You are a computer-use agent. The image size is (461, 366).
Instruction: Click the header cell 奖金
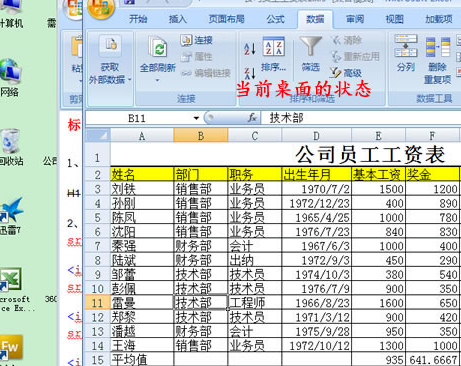433,174
